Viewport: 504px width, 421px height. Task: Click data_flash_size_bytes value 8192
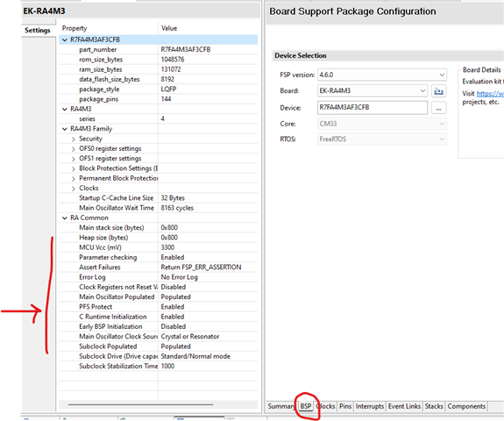167,79
